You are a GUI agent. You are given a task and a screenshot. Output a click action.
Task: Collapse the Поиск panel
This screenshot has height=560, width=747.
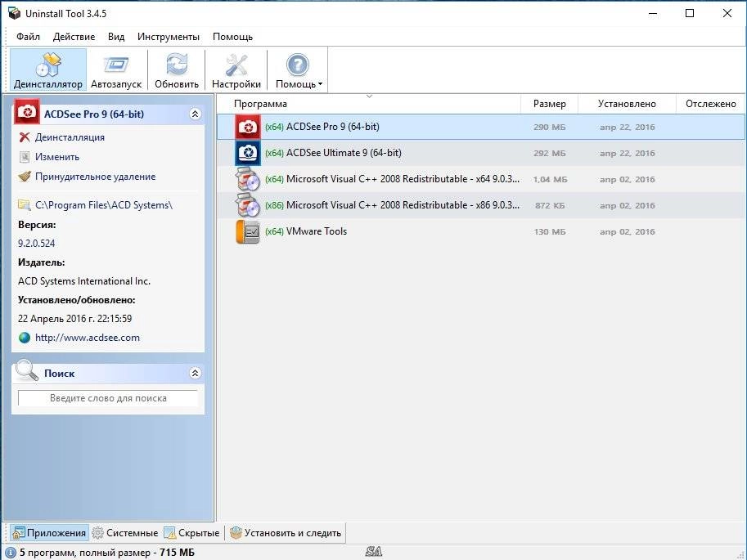196,373
